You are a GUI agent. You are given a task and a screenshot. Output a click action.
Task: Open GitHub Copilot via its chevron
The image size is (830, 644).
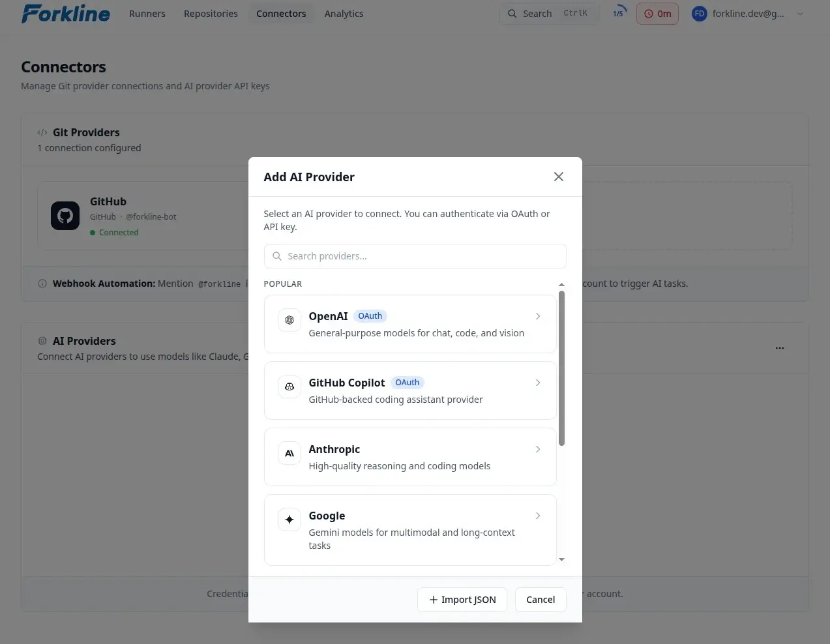(538, 383)
